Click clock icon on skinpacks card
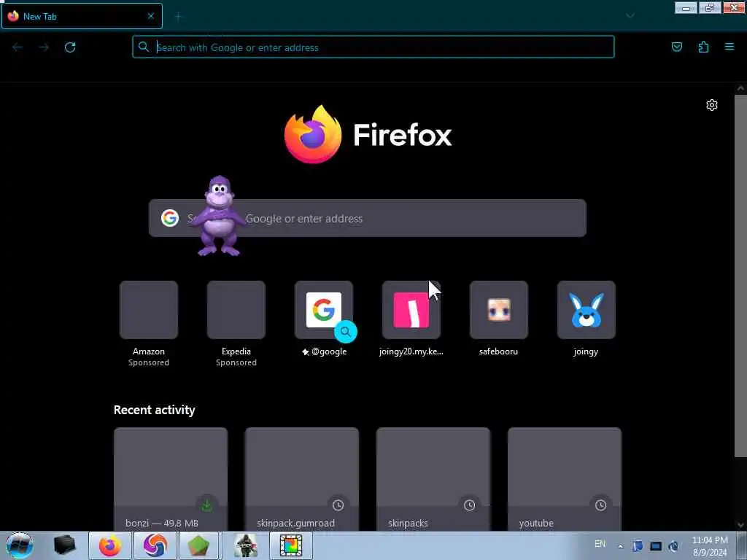 (469, 505)
